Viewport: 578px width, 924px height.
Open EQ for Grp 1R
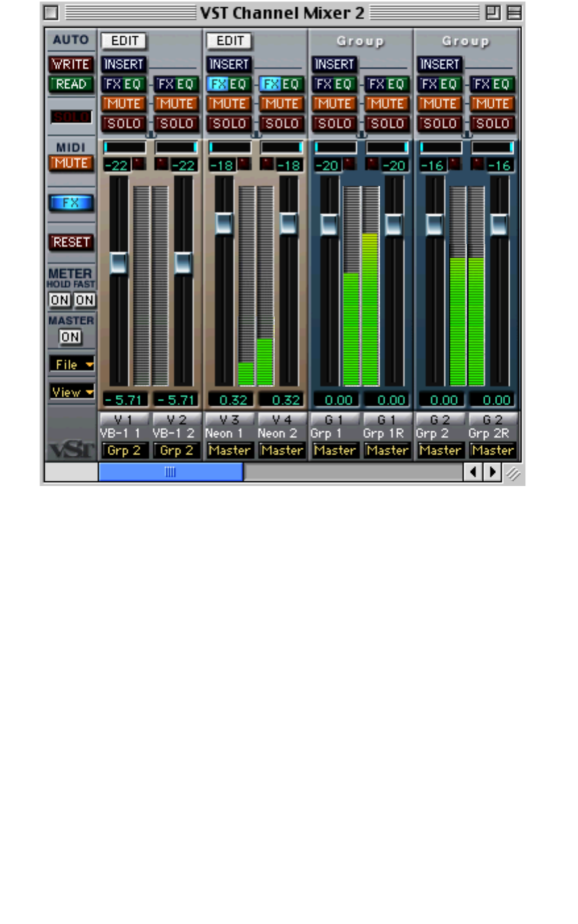pos(397,84)
